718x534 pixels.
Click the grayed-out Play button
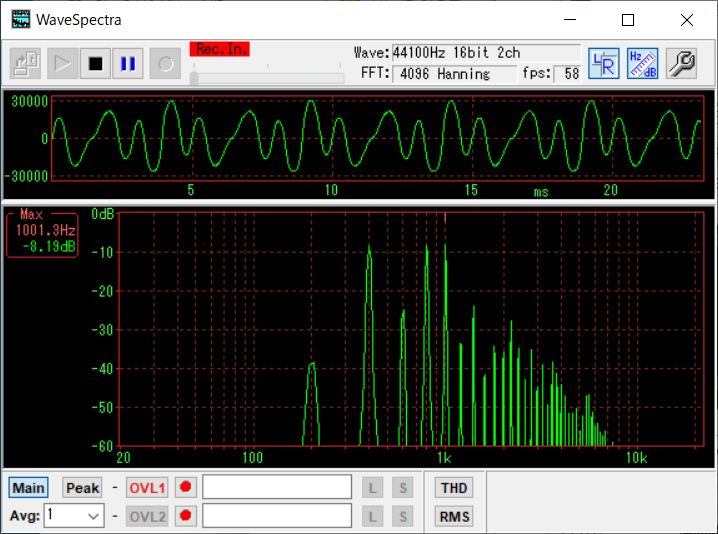62,63
